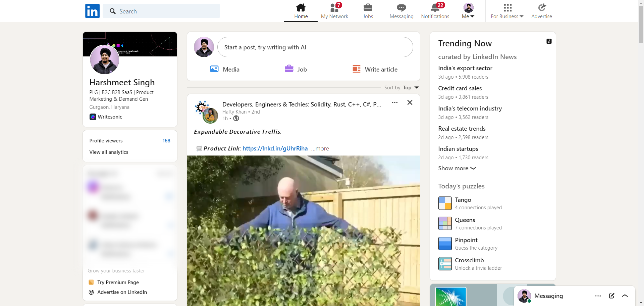This screenshot has height=306, width=644.
Task: Click the post's group avatar thumbnail
Action: pyautogui.click(x=206, y=112)
